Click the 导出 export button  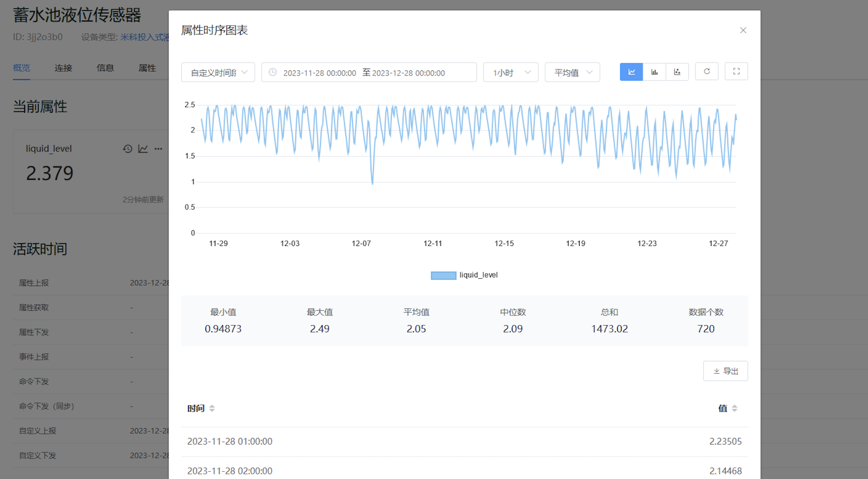pyautogui.click(x=726, y=371)
